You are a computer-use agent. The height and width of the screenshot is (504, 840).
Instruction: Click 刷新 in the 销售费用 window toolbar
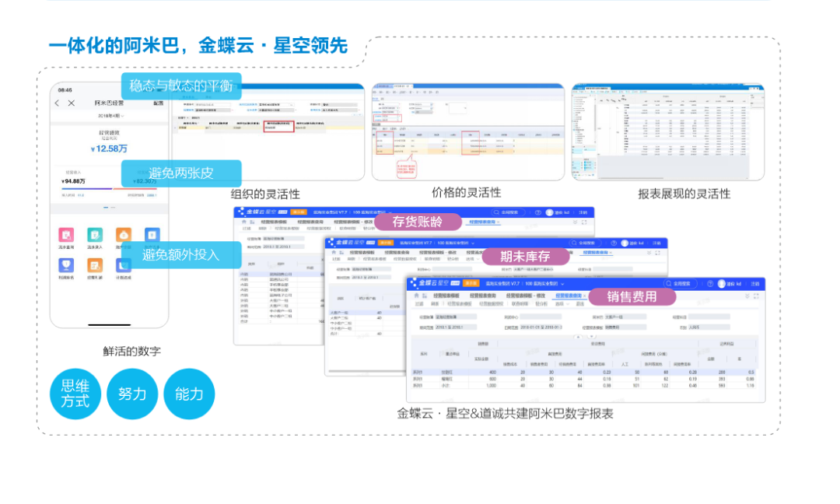435,304
